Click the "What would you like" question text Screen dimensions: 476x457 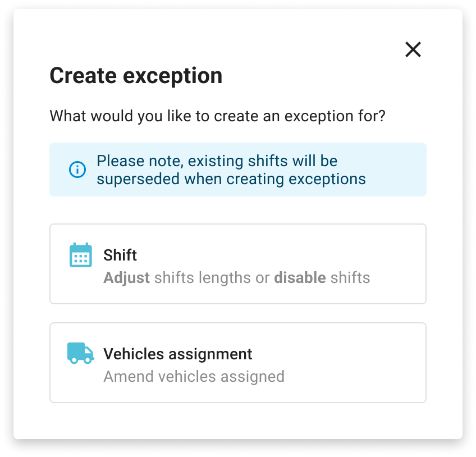point(217,117)
